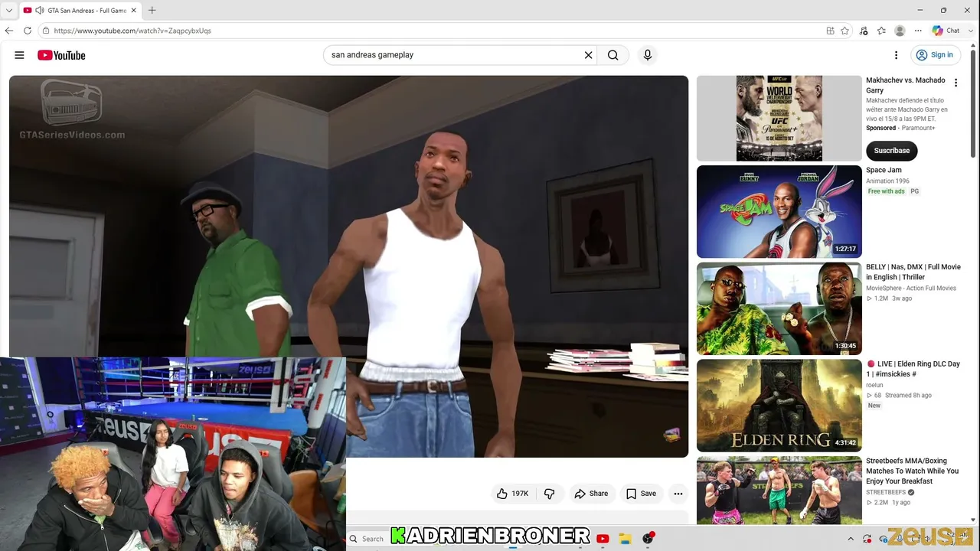Open the Streetbeefs MMA/Boxing thumbnail
The image size is (980, 551).
pyautogui.click(x=779, y=491)
